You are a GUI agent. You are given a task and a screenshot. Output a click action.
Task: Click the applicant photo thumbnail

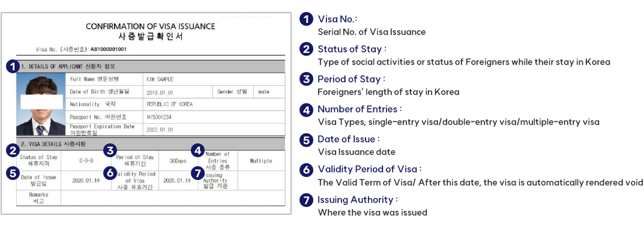(41, 104)
